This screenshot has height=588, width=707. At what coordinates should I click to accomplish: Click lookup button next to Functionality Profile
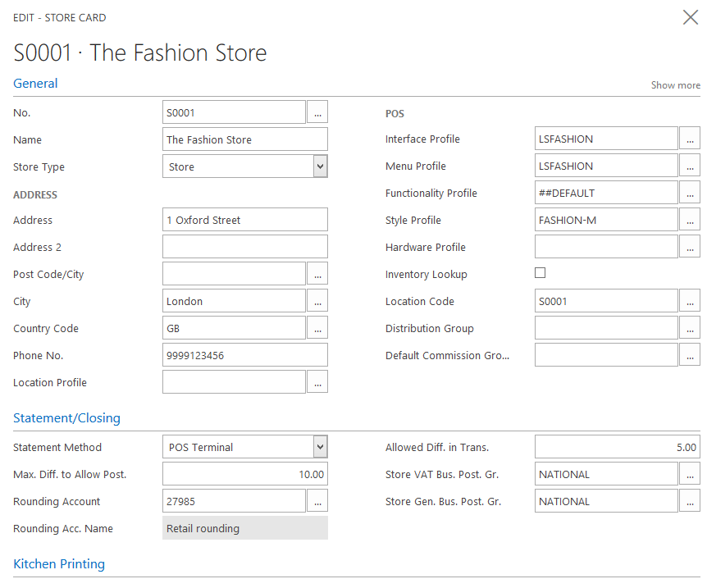tap(690, 193)
